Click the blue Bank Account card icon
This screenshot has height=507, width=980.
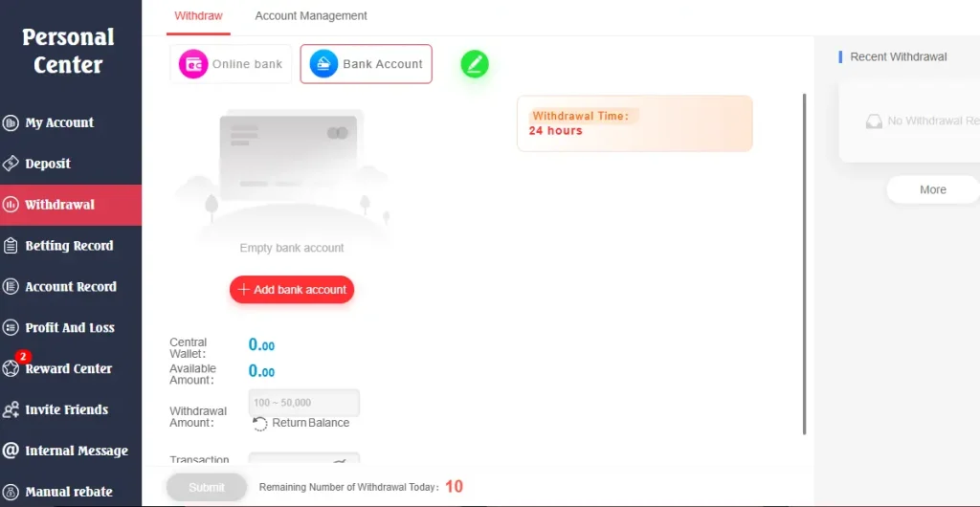tap(323, 64)
